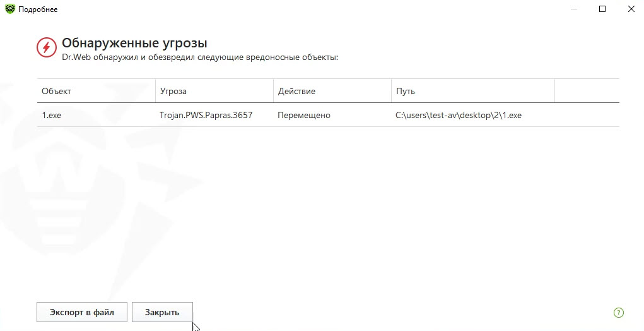Close the window with the title bar X
Screen dimensions: 644x331
tap(630, 9)
